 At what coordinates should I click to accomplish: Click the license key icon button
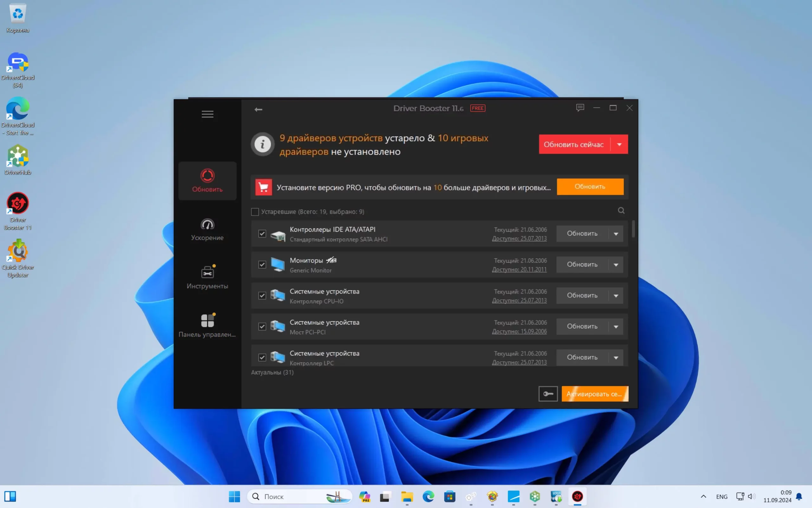pos(548,394)
